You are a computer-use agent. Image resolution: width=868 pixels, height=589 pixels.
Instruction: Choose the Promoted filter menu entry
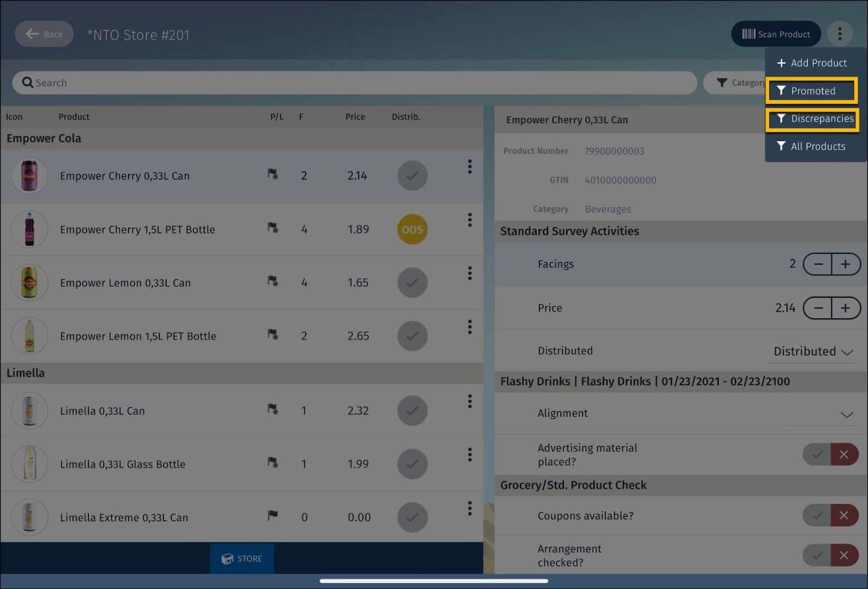[x=812, y=91]
